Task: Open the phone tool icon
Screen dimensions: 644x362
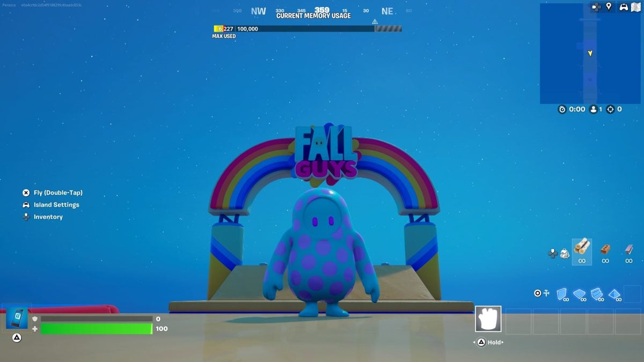Action: coord(17,318)
